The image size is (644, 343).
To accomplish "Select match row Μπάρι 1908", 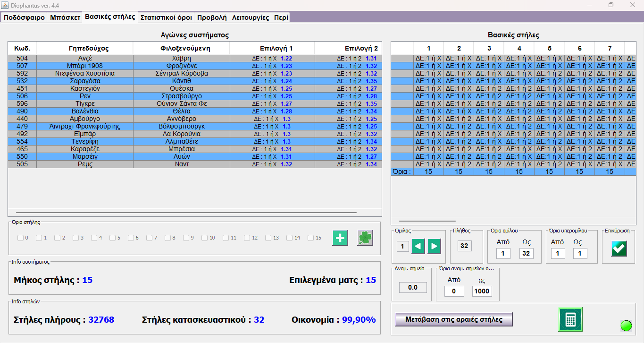I will point(195,66).
